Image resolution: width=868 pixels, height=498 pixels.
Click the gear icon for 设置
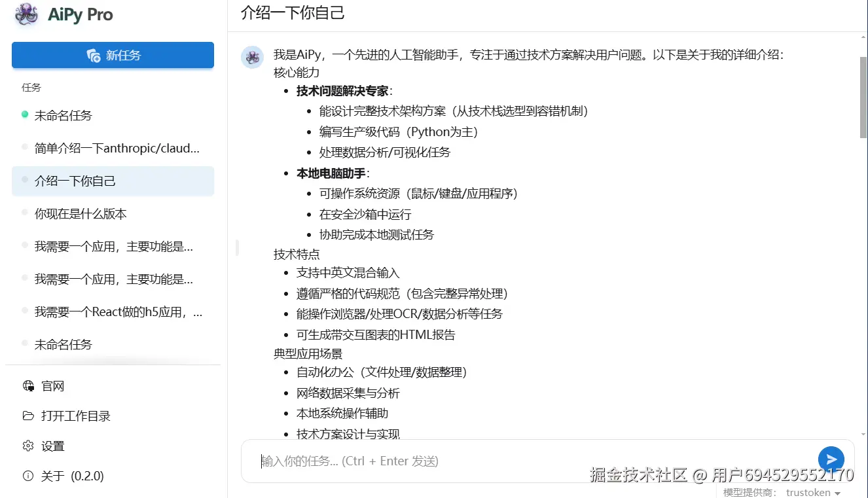[28, 446]
